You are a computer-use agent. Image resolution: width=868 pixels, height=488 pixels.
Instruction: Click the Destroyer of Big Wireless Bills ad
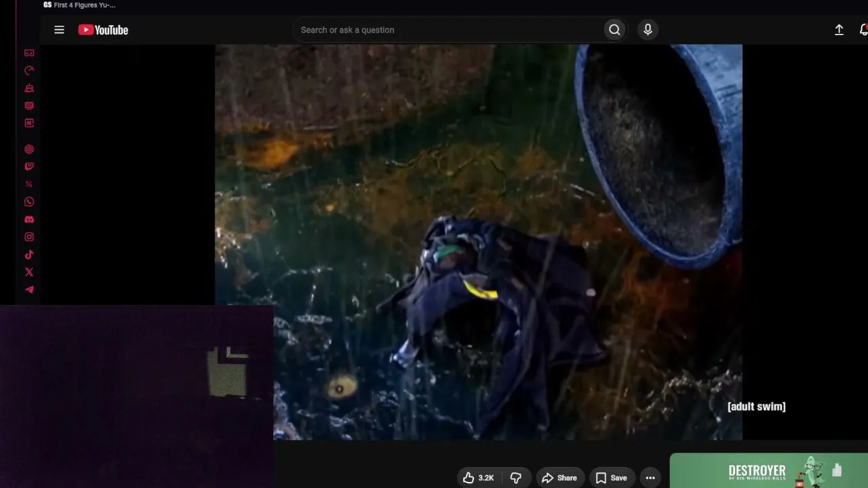[x=769, y=471]
